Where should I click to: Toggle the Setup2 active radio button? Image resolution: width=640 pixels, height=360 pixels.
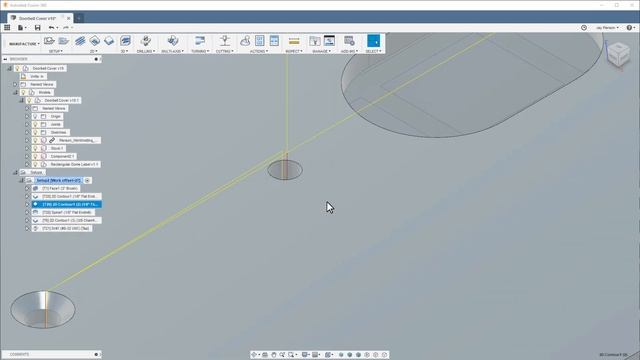[x=88, y=180]
